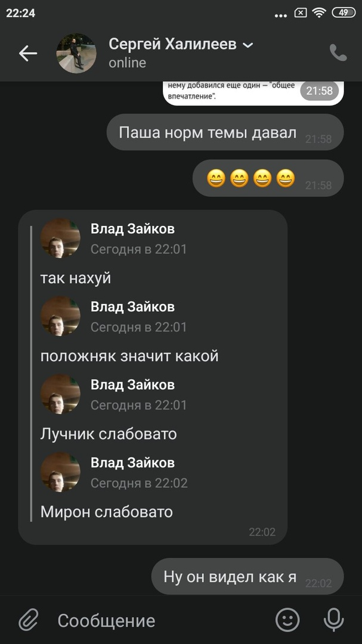362x644 pixels.
Task: Tap the Сергей Халилеев title name
Action: click(172, 44)
